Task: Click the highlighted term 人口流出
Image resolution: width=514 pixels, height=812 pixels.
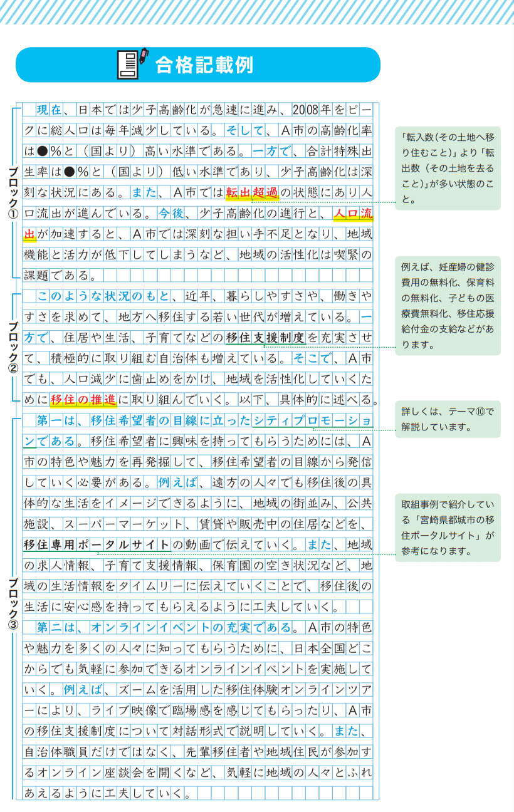Action: (352, 214)
